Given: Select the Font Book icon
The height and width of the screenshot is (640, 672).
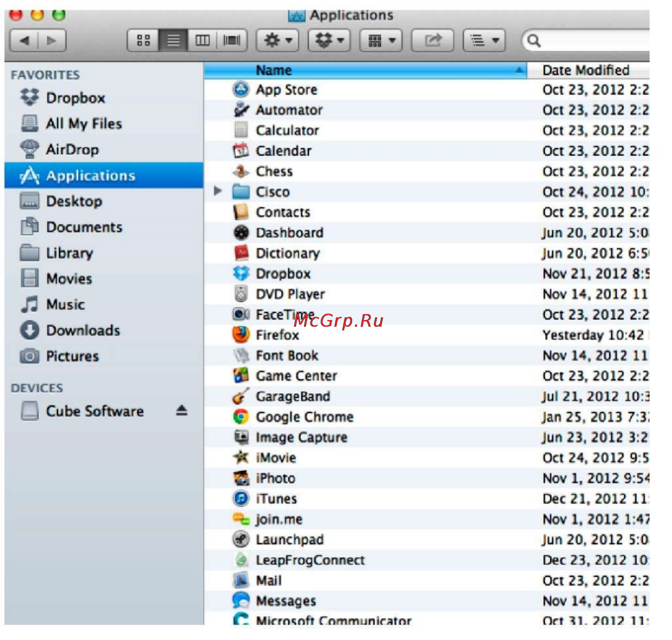Looking at the screenshot, I should (x=241, y=355).
